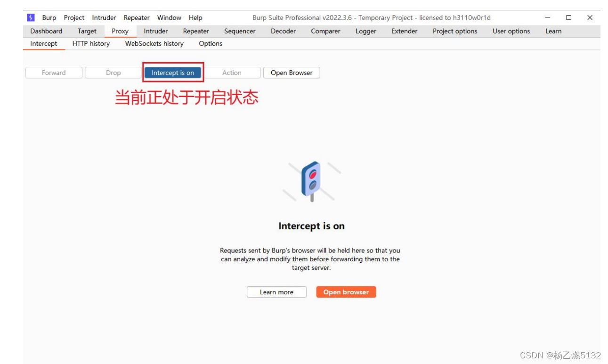The image size is (608, 364).
Task: Switch to the Target tab
Action: [87, 31]
